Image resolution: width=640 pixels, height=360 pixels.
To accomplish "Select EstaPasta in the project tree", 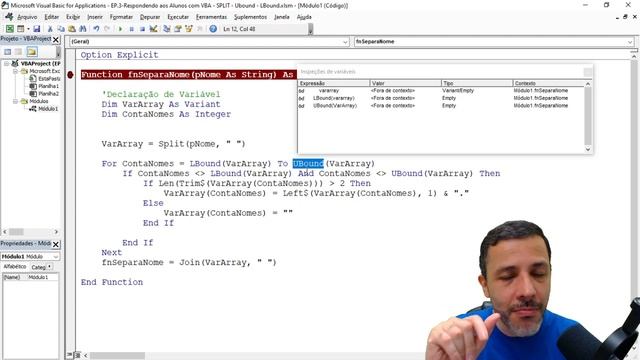I will point(49,78).
